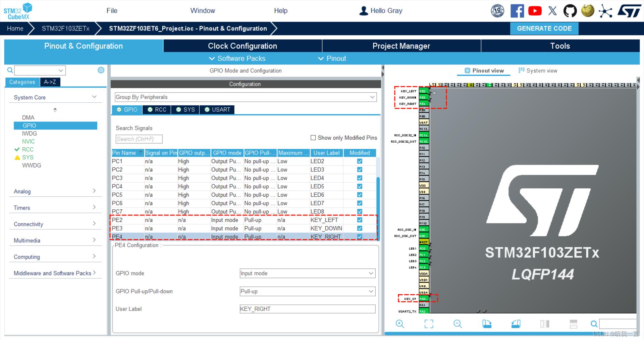The width and height of the screenshot is (644, 340).
Task: Open the File menu
Action: pyautogui.click(x=112, y=11)
